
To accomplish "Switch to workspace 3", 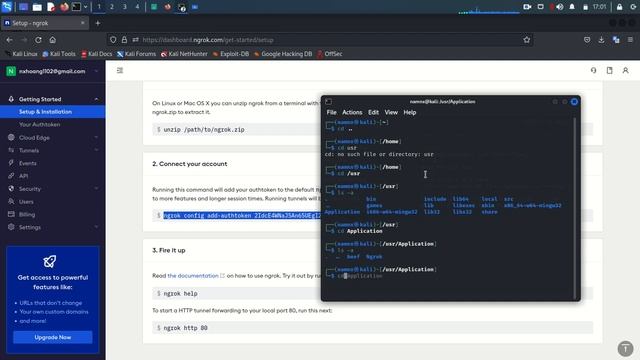I will click(x=124, y=7).
